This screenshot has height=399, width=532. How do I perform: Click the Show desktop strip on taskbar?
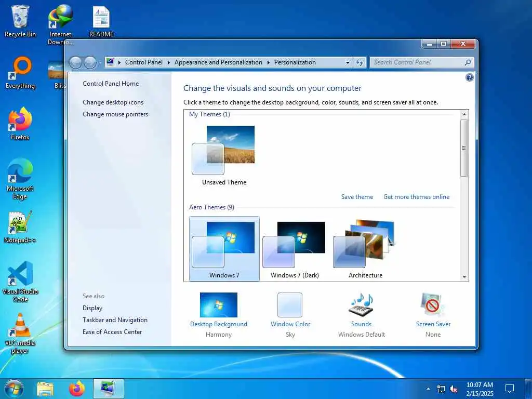click(x=528, y=389)
